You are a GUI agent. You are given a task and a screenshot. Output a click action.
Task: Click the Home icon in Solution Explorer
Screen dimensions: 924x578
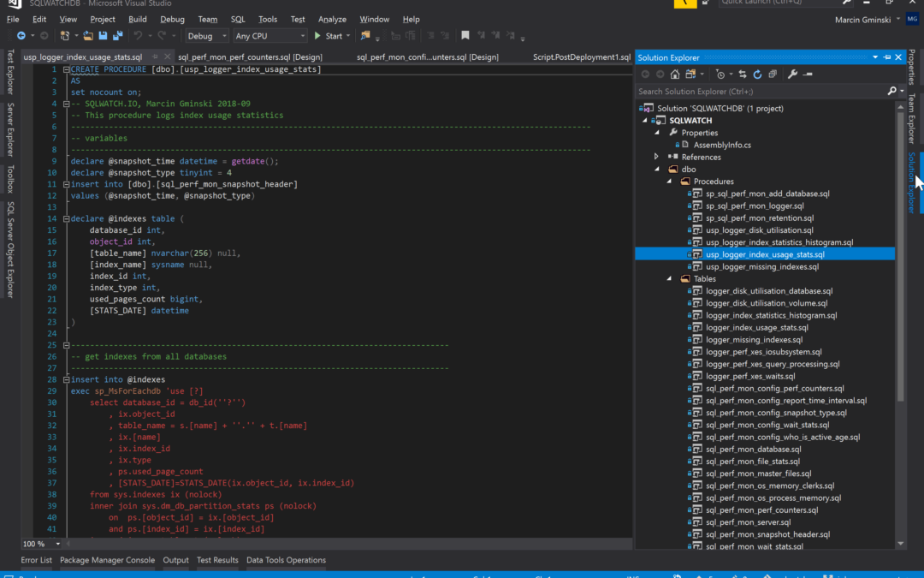tap(675, 74)
